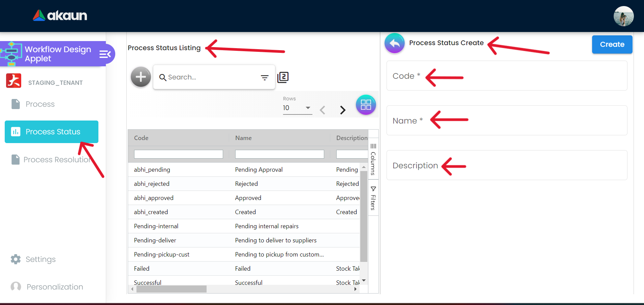This screenshot has height=305, width=644.
Task: Select Process Status in the sidebar
Action: [x=52, y=132]
